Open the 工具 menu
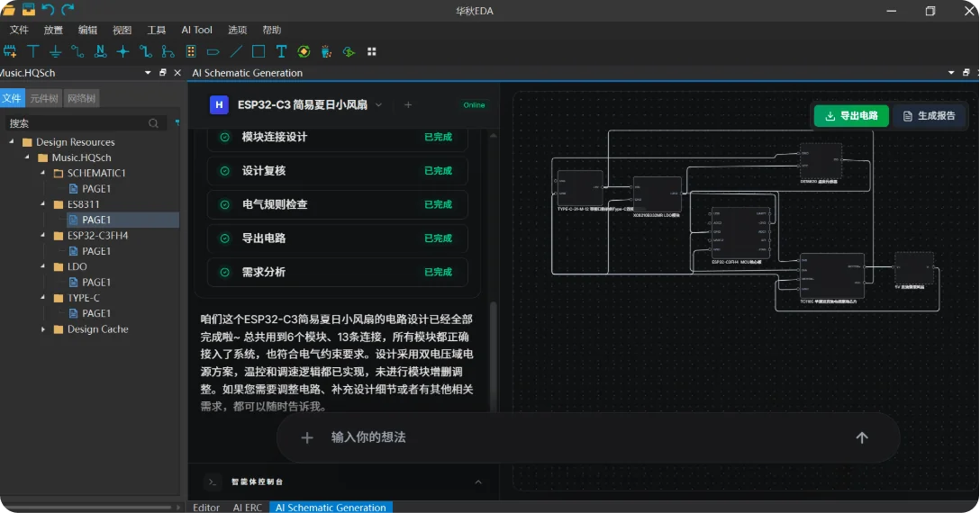 point(156,30)
